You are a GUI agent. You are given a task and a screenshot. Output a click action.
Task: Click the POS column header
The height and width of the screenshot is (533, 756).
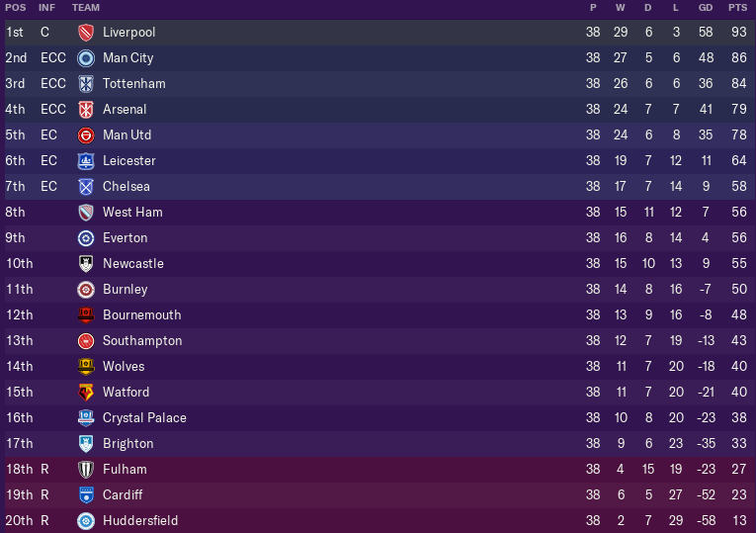tap(16, 8)
